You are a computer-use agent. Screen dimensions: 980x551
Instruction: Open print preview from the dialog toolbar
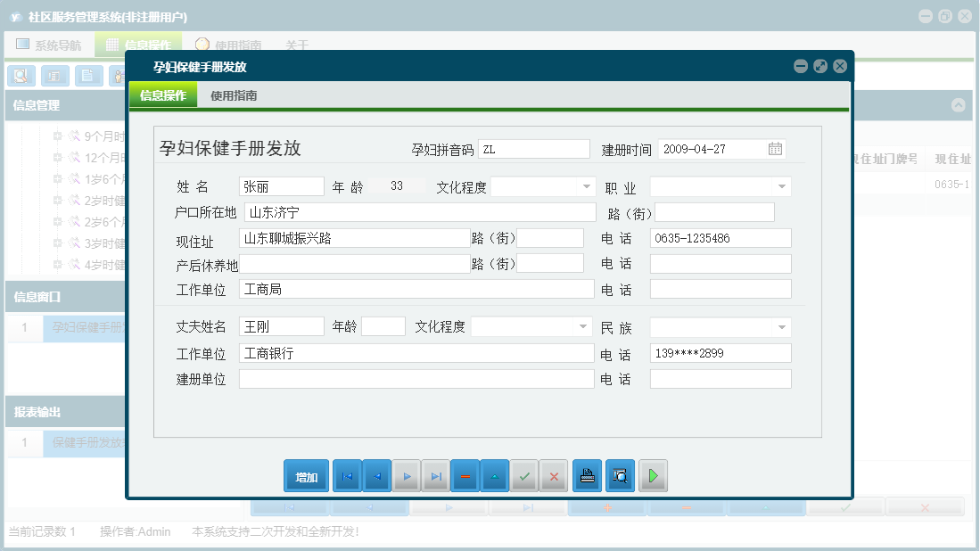619,475
